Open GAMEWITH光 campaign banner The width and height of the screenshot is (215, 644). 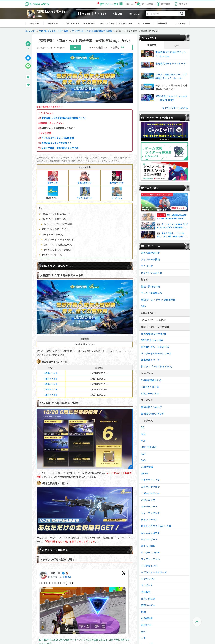164,131
